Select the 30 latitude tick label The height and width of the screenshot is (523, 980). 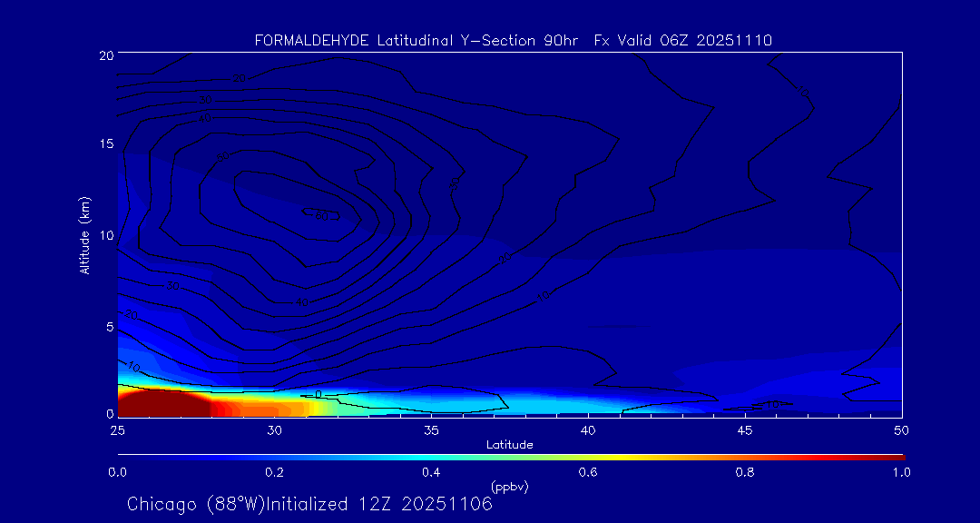pos(274,429)
